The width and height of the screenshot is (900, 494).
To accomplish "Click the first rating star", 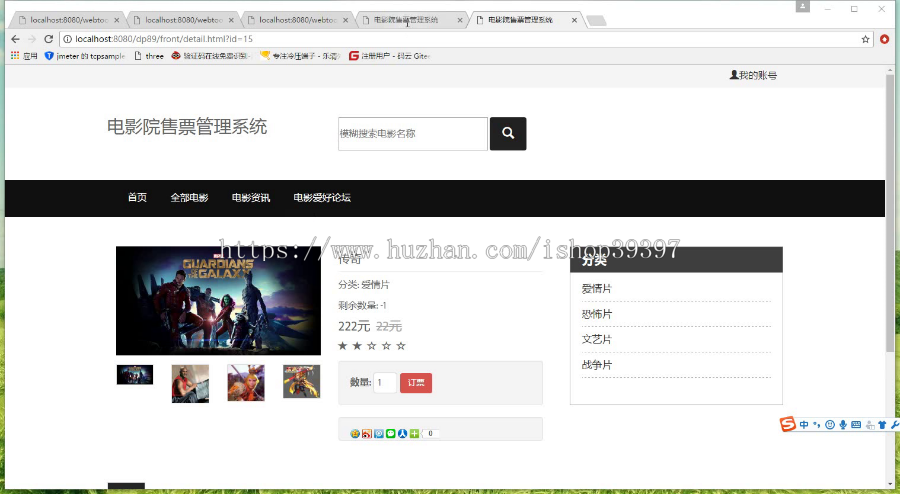I will (343, 345).
